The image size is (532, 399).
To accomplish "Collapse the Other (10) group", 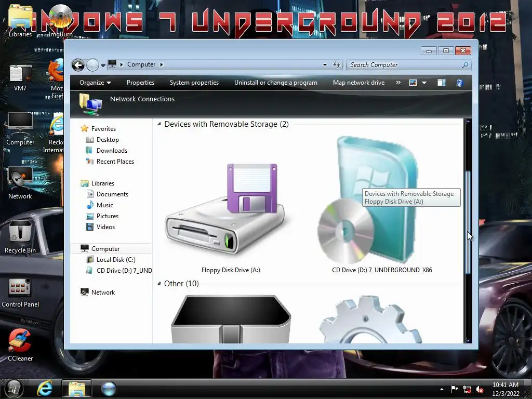I will (x=159, y=283).
